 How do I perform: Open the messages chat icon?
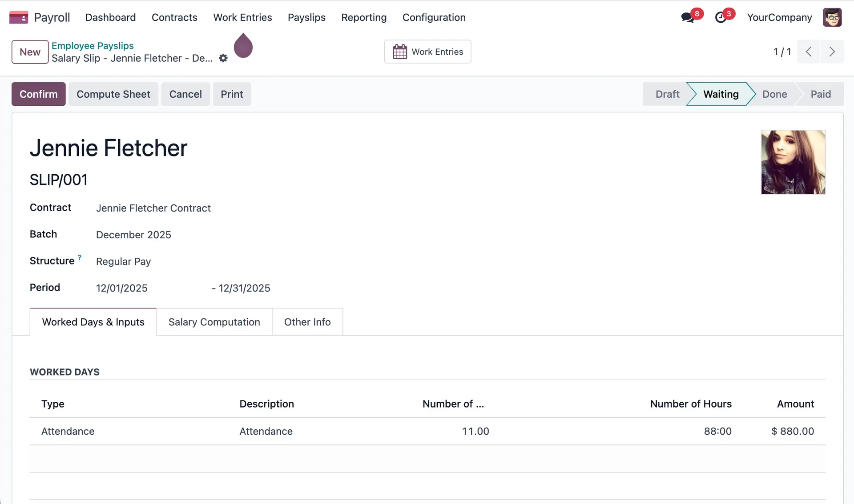(x=688, y=17)
